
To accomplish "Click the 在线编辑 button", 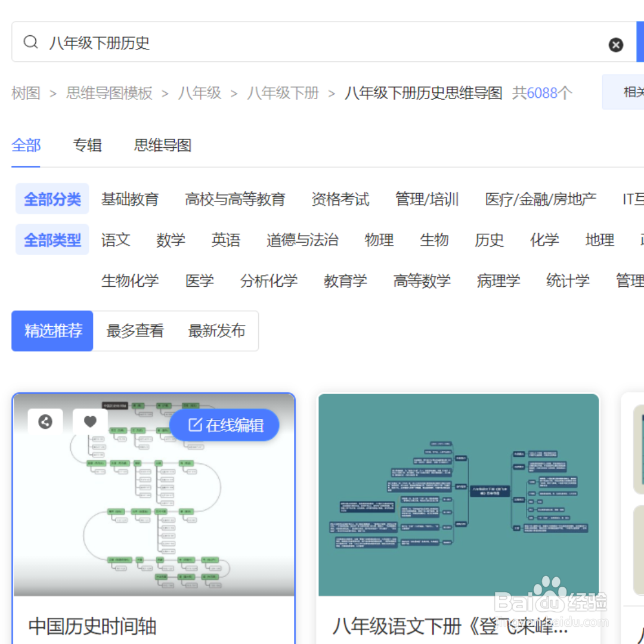I will click(x=224, y=425).
